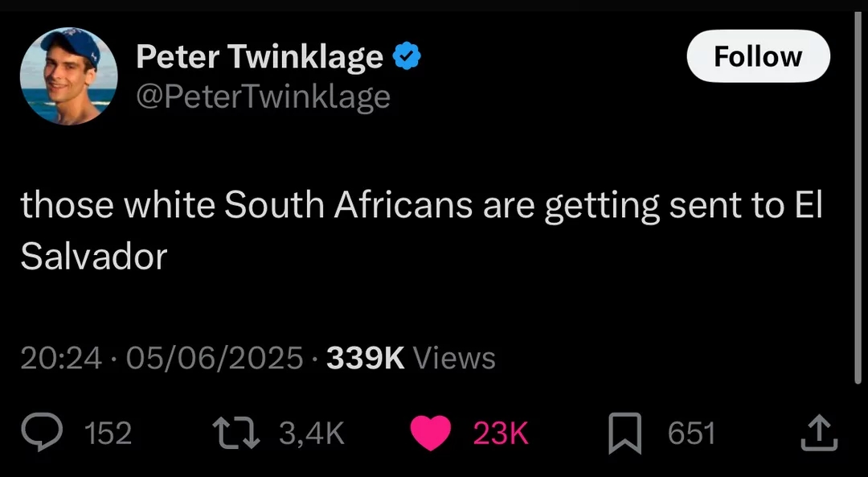Follow this account with the Follow button
Image resolution: width=868 pixels, height=477 pixels.
tap(758, 56)
